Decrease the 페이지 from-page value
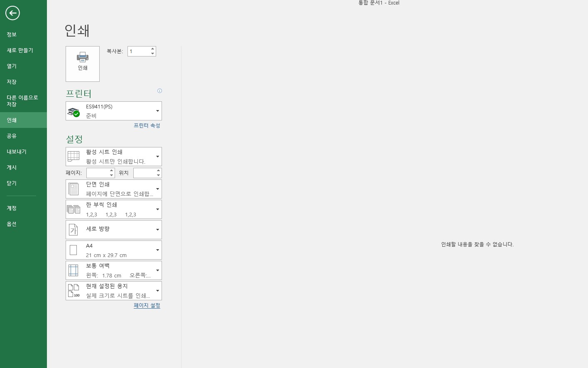Image resolution: width=588 pixels, height=368 pixels. click(x=112, y=175)
